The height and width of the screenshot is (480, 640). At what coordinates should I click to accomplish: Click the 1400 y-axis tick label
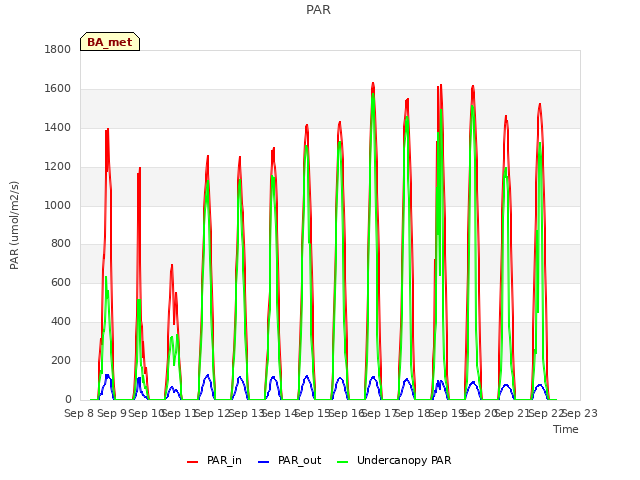pyautogui.click(x=58, y=128)
